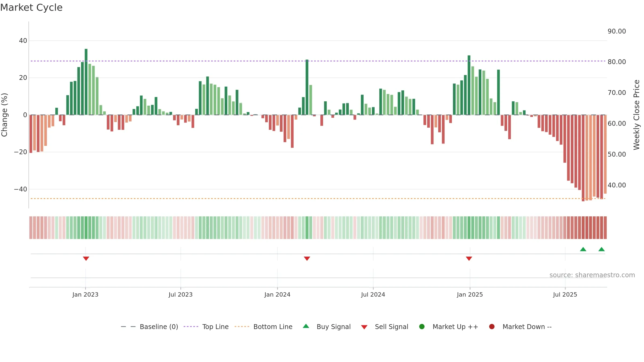Toggle the Buy Signal legend entry
Screen dimensions: 644x362
pos(327,327)
